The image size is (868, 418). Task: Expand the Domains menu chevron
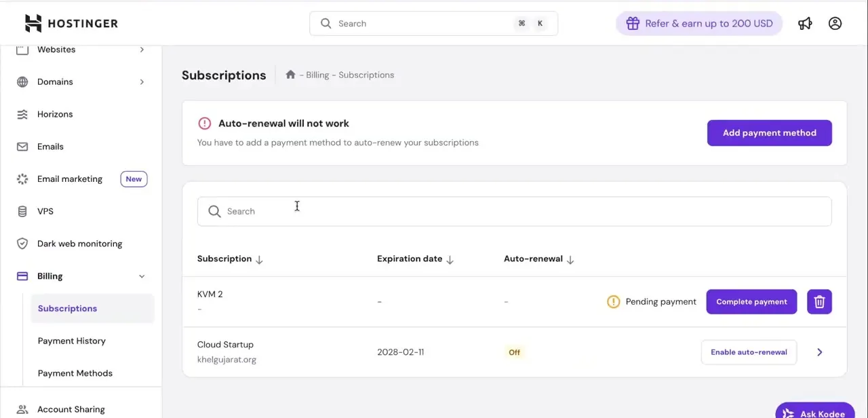pos(142,82)
